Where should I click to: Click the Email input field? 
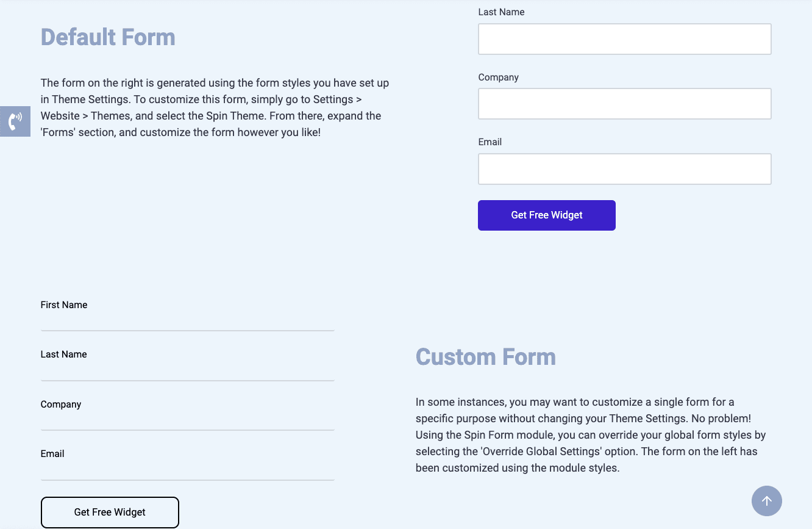coord(624,168)
